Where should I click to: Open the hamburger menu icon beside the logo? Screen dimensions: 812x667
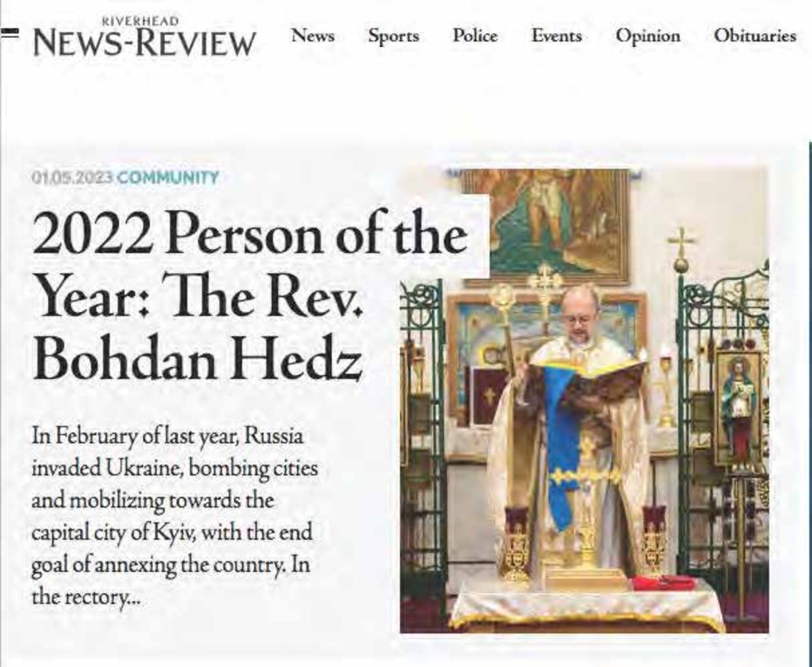(x=10, y=32)
